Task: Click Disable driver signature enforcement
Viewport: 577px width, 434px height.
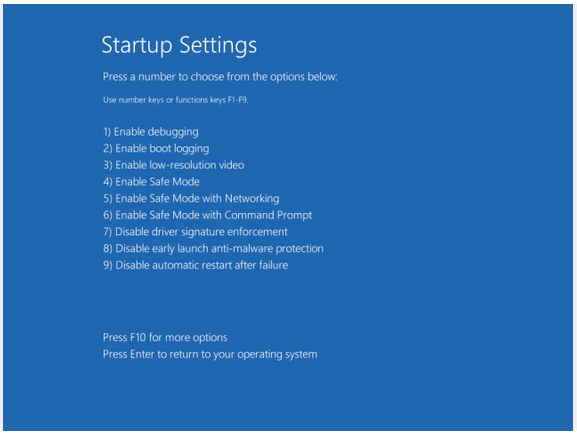Action: tap(195, 232)
